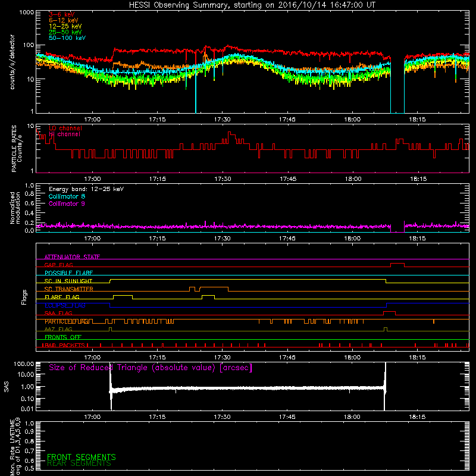
Task: Click the ECLIPSE FLAG label
Action: coord(65,305)
